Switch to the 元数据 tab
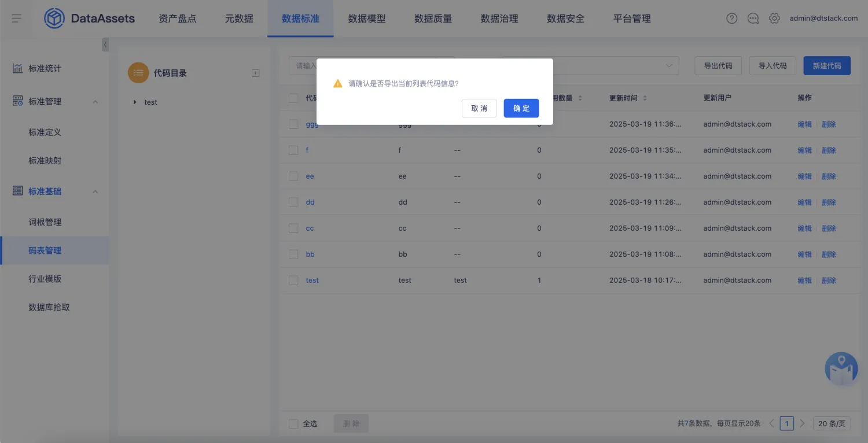Screen dimensions: 868x443 pyautogui.click(x=239, y=19)
